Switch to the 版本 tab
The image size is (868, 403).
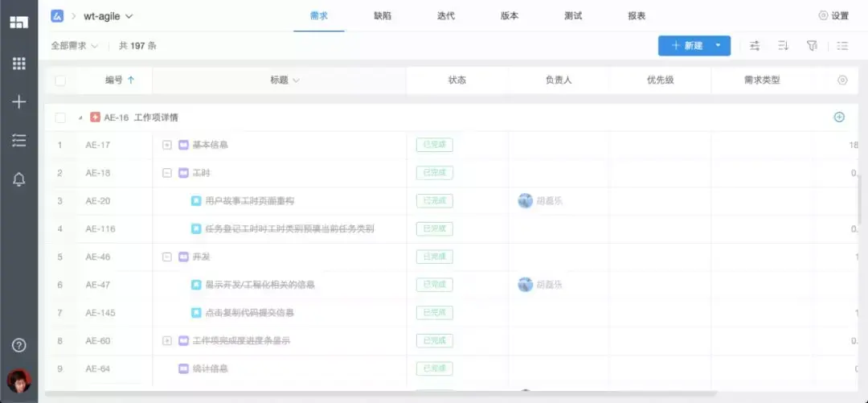tap(510, 16)
